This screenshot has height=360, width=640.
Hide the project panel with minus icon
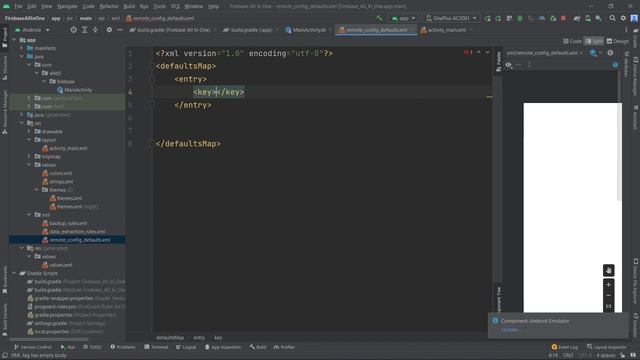click(x=120, y=30)
